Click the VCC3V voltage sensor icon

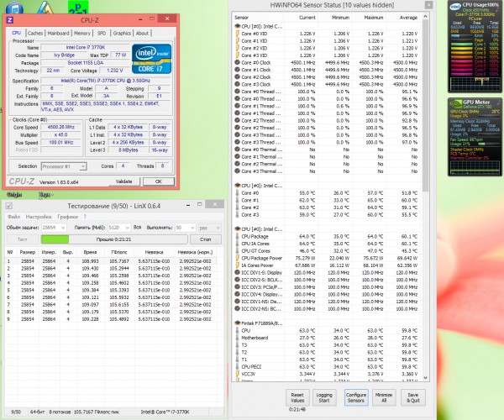click(238, 374)
